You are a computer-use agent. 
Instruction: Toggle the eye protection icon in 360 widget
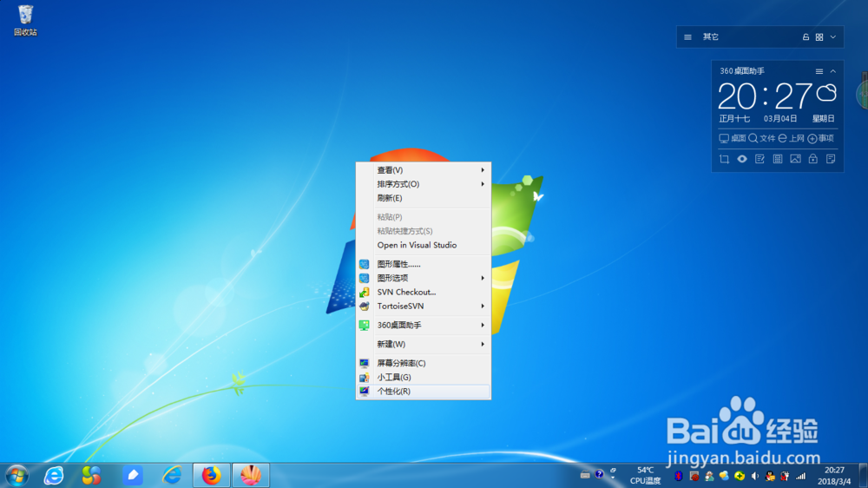pyautogui.click(x=742, y=159)
